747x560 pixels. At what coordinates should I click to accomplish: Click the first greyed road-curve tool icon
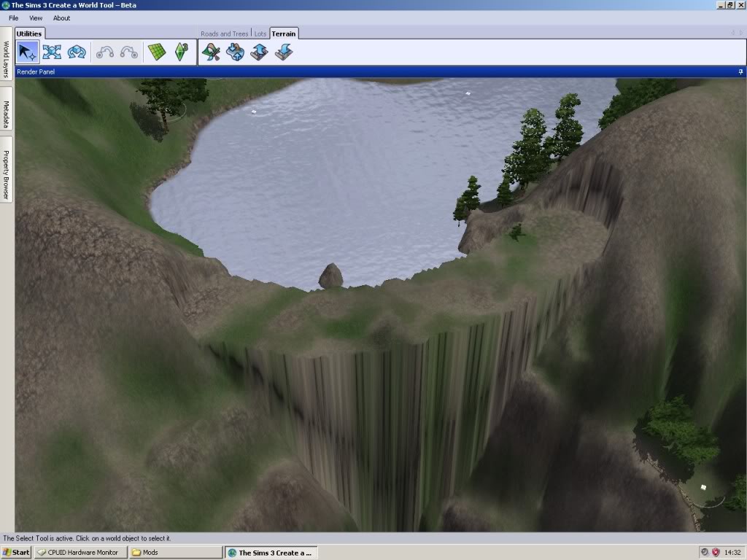[105, 52]
